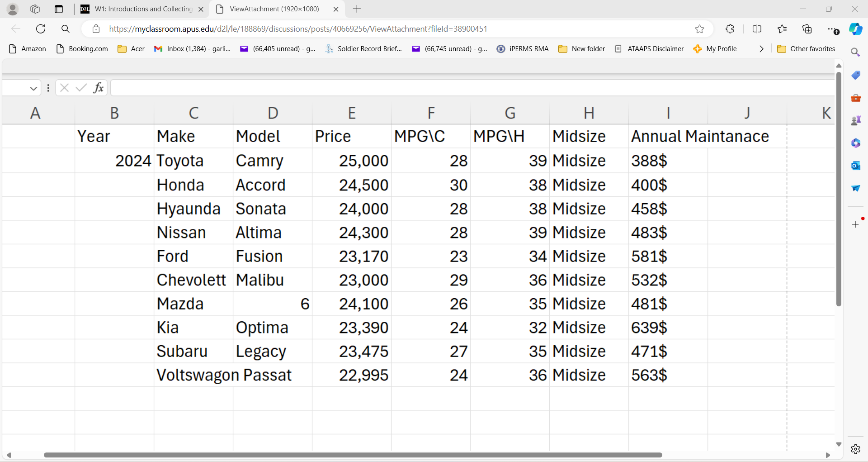The width and height of the screenshot is (868, 462).
Task: Open the workspaces icon
Action: click(35, 9)
